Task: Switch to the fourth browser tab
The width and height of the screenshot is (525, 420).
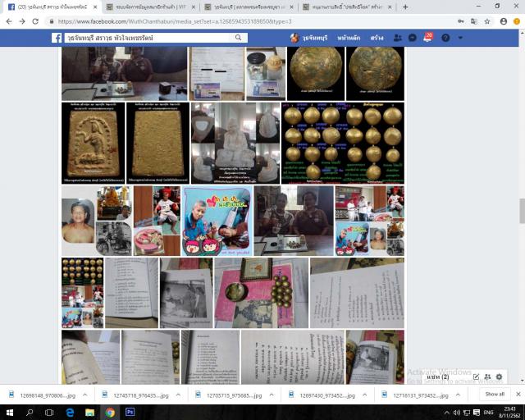Action: [347, 7]
